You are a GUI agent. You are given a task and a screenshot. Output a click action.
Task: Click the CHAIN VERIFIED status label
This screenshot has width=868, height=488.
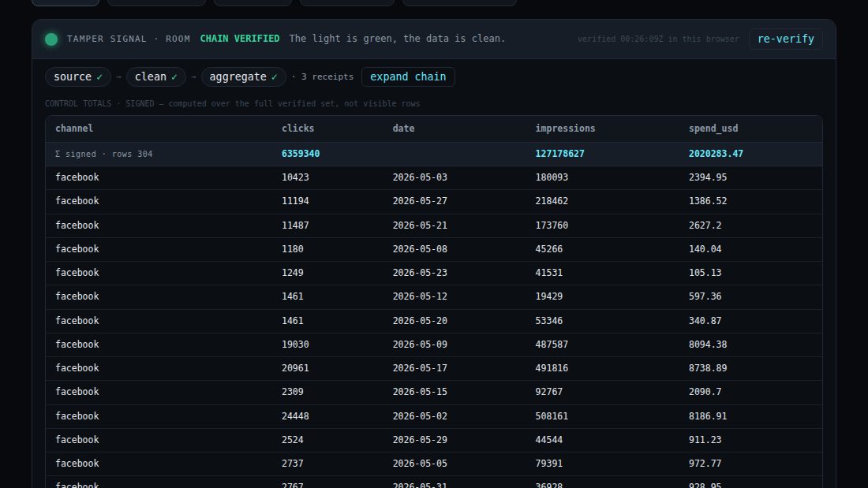coord(240,39)
